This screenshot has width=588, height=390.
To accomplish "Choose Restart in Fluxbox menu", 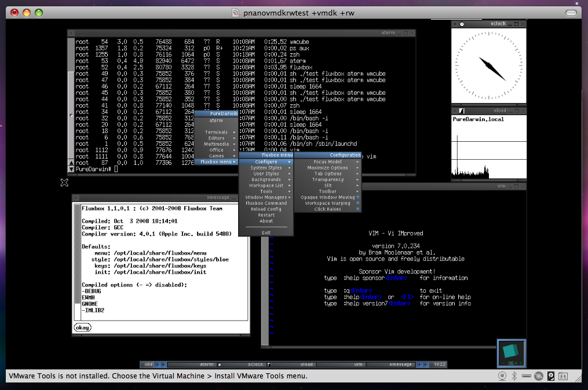I will (266, 215).
